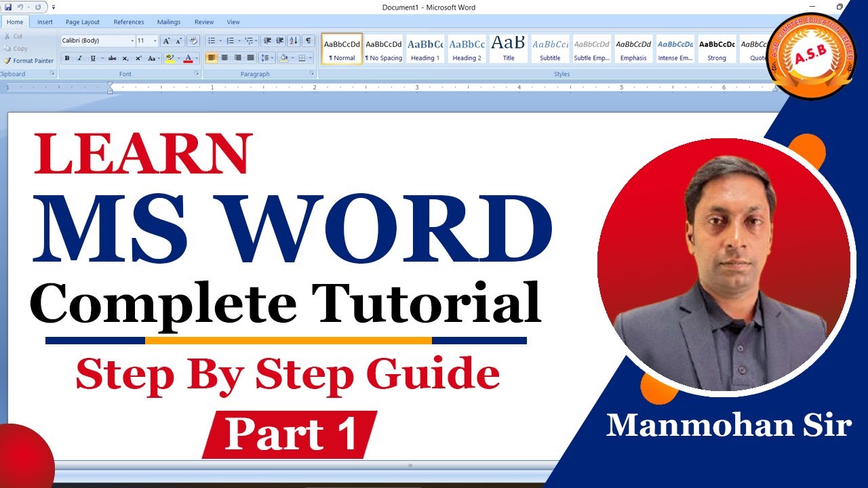Apply the yellow text highlight color
This screenshot has width=868, height=488.
[x=170, y=58]
